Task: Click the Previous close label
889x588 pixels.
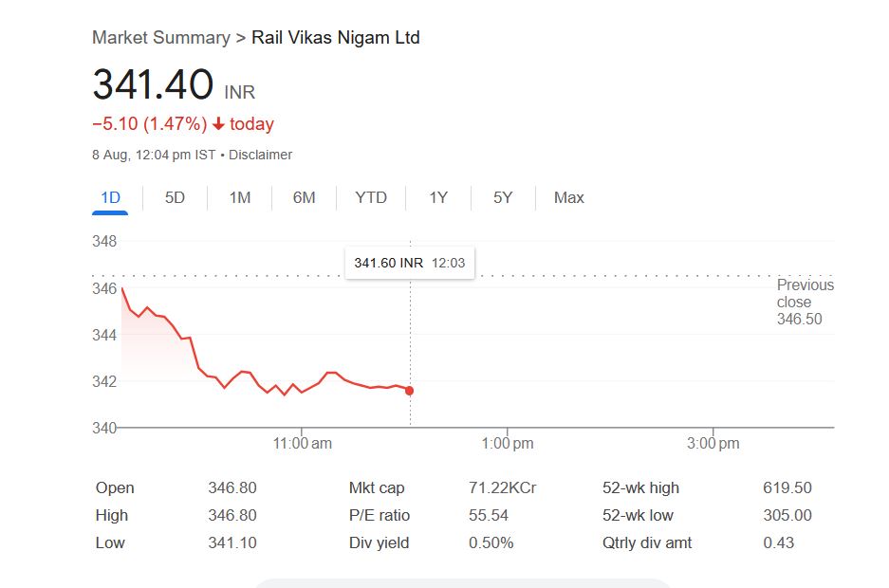Action: (x=805, y=293)
